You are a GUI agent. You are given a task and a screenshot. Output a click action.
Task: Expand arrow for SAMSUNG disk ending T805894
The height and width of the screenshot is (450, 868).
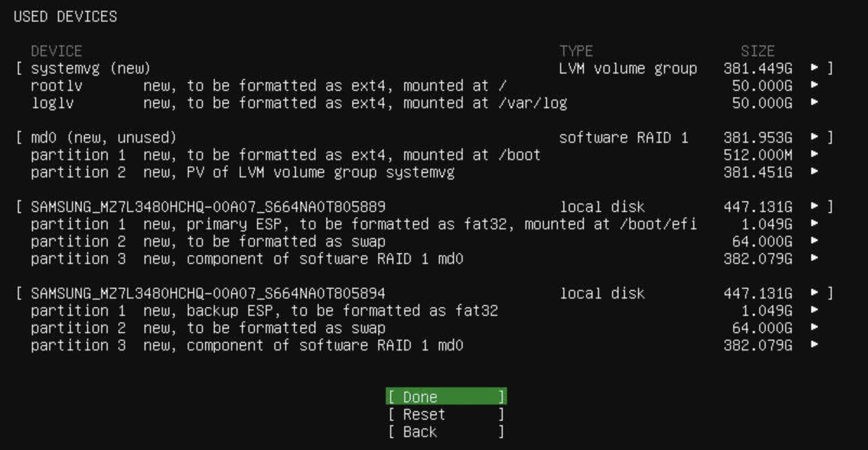tap(814, 293)
